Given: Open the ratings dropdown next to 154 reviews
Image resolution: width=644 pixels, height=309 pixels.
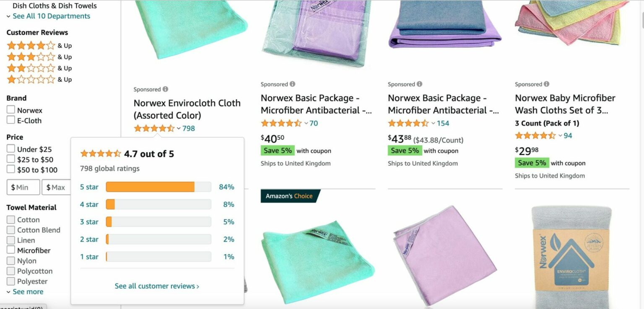Looking at the screenshot, I should click(434, 123).
